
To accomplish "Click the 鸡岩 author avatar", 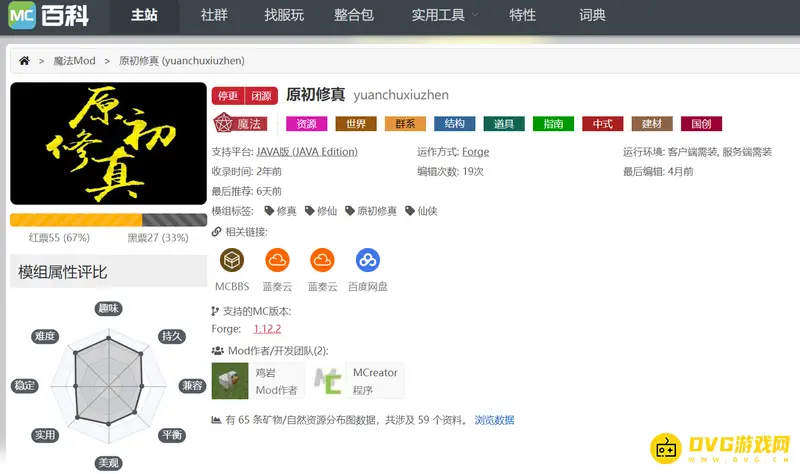I will click(231, 381).
